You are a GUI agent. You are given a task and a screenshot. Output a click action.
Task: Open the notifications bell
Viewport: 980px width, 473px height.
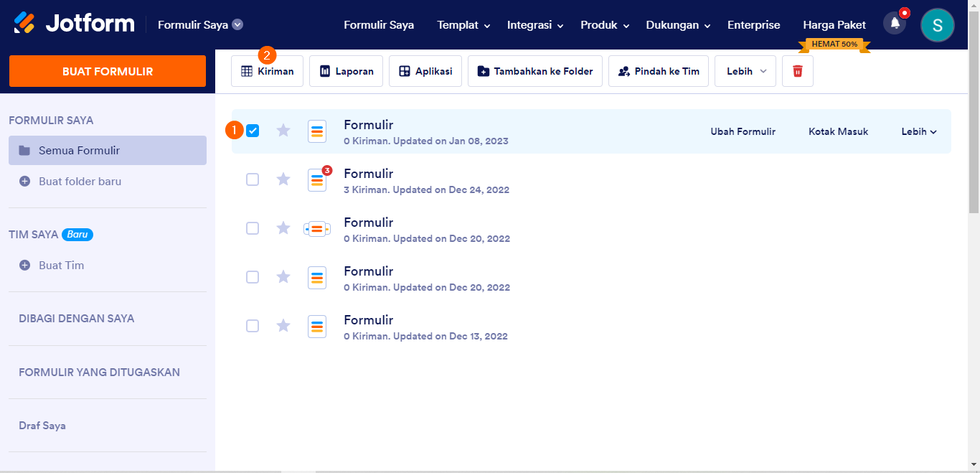point(895,24)
